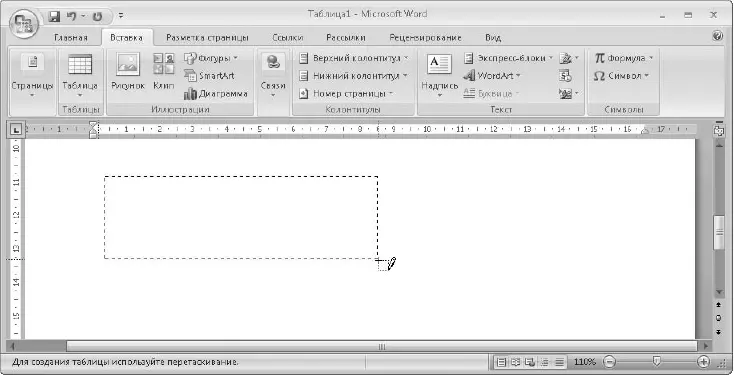Click the tab stop selector at the ruler corner
The image size is (734, 375).
pyautogui.click(x=16, y=130)
